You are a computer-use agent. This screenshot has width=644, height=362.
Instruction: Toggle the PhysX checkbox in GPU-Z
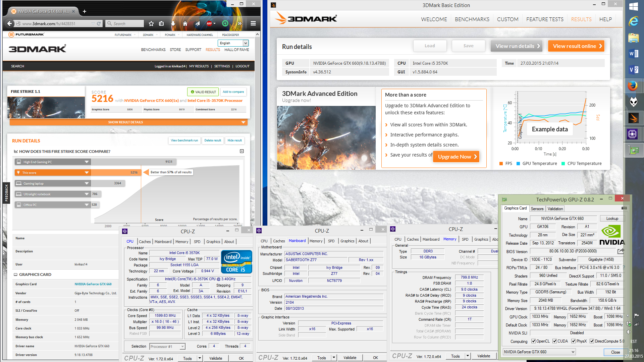click(x=574, y=341)
